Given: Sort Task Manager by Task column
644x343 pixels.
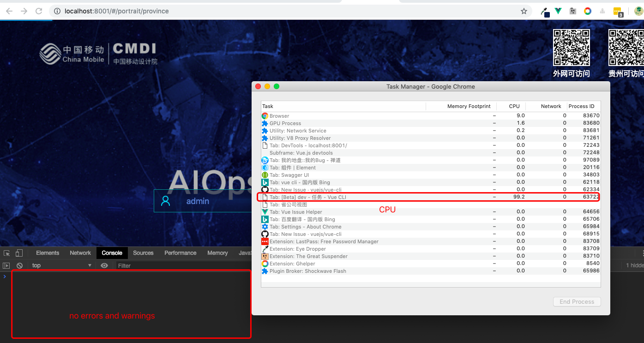Looking at the screenshot, I should coord(343,106).
